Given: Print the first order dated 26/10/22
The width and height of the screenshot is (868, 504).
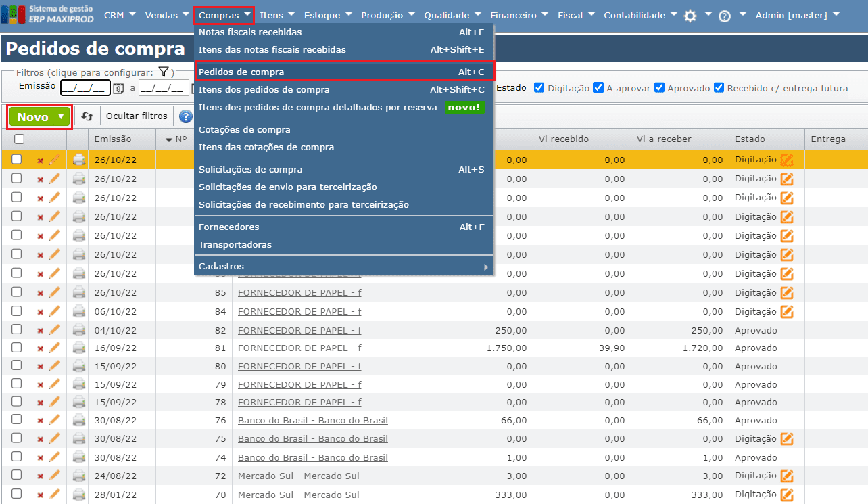Looking at the screenshot, I should coord(79,160).
